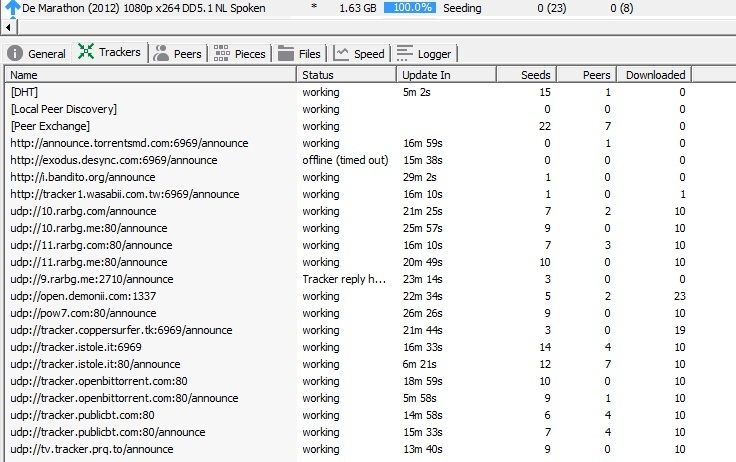Click the scroll left arrow of horizontal scrollbar
Screen dimensions: 736x462
pos(8,27)
